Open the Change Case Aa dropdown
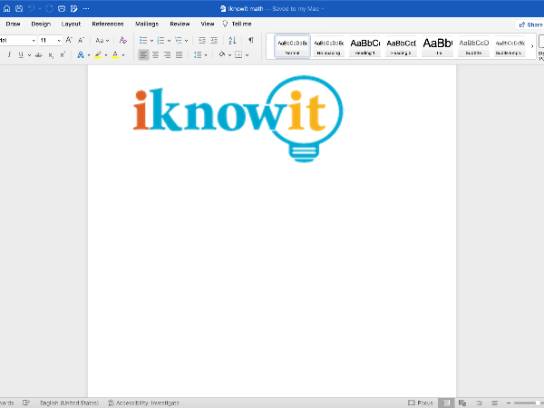Viewport: 544px width, 408px height. [x=102, y=40]
